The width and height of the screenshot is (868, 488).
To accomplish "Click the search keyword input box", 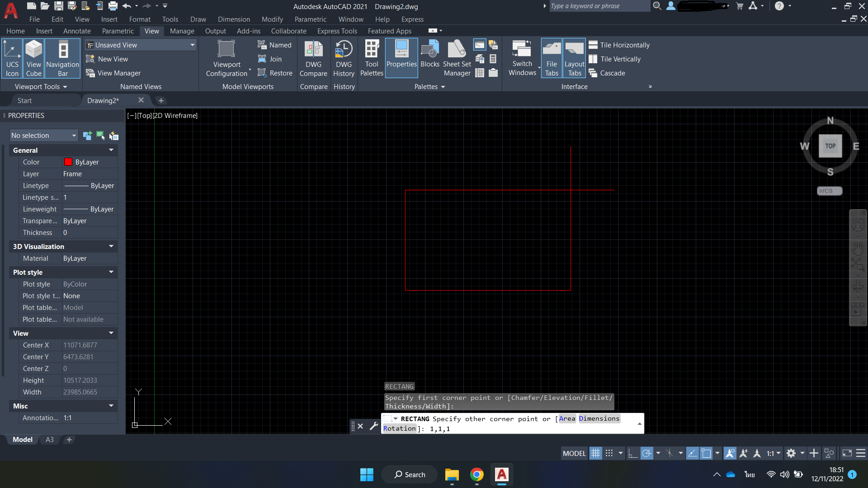I will (599, 6).
